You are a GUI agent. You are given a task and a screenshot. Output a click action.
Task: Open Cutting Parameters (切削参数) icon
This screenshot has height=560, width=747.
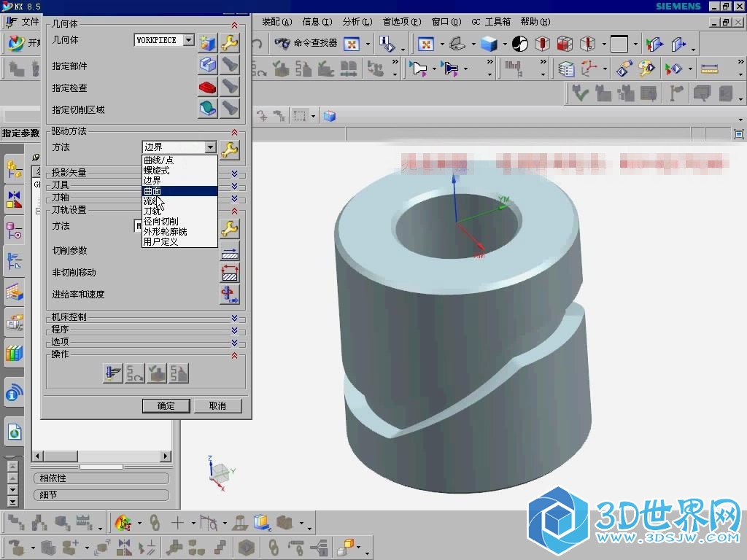tap(230, 252)
